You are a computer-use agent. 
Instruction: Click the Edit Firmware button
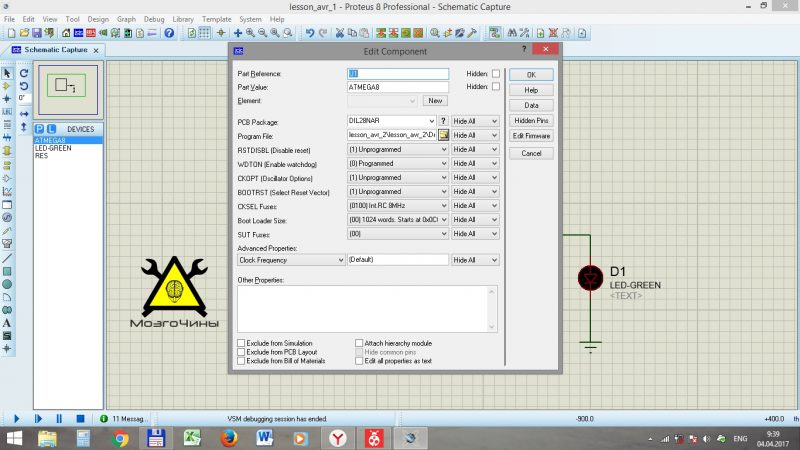point(531,136)
